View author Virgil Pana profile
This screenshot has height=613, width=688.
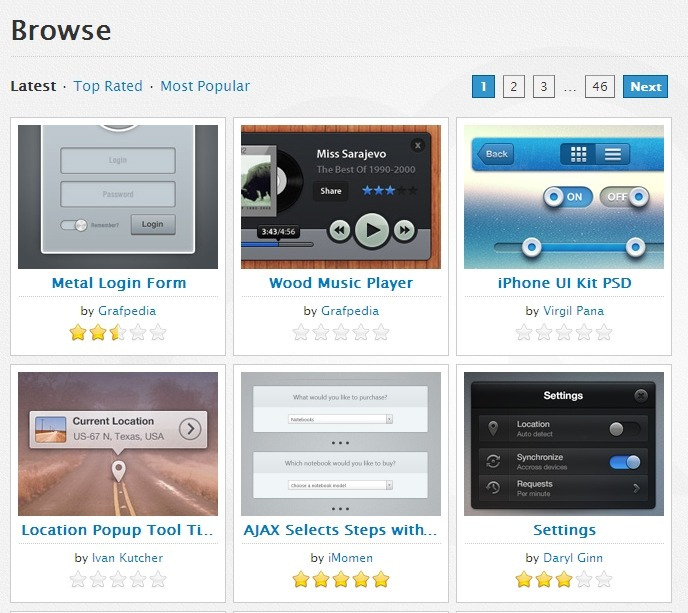pos(573,311)
